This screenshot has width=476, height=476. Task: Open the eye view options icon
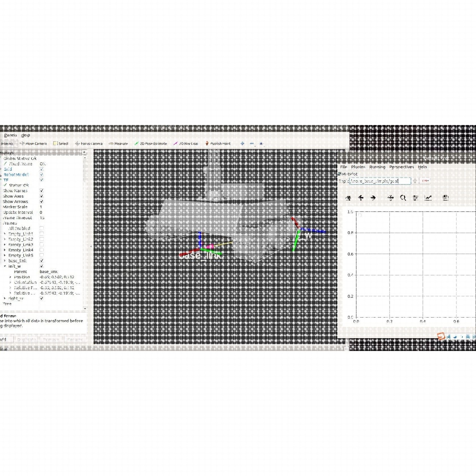261,143
